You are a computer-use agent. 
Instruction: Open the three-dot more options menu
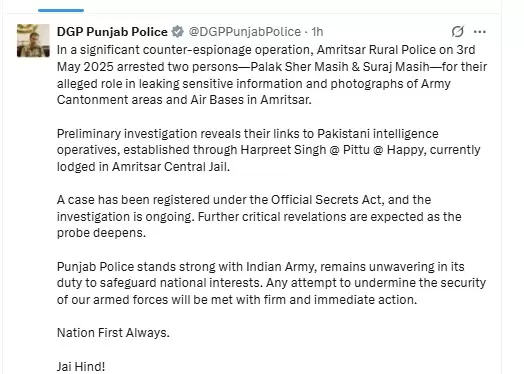coord(480,32)
